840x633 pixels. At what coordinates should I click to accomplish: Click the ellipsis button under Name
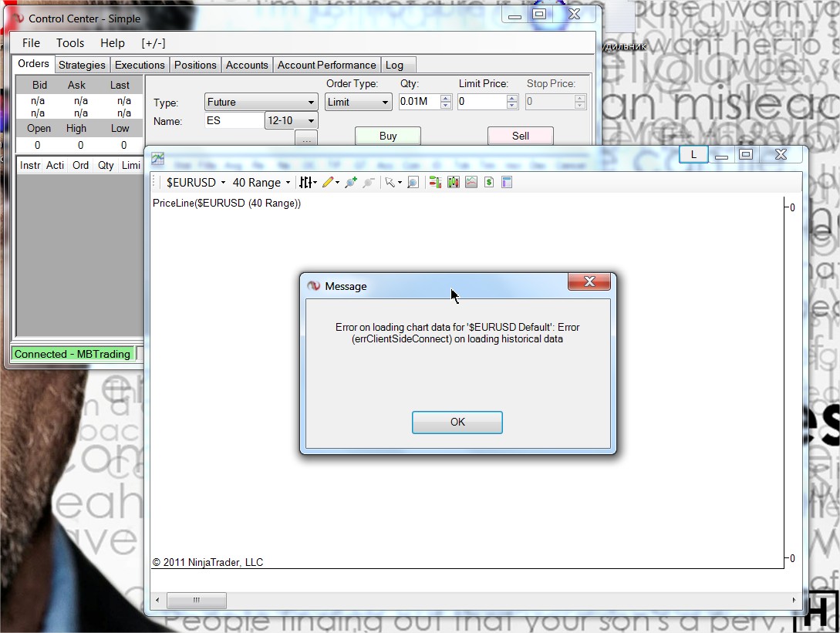(306, 139)
